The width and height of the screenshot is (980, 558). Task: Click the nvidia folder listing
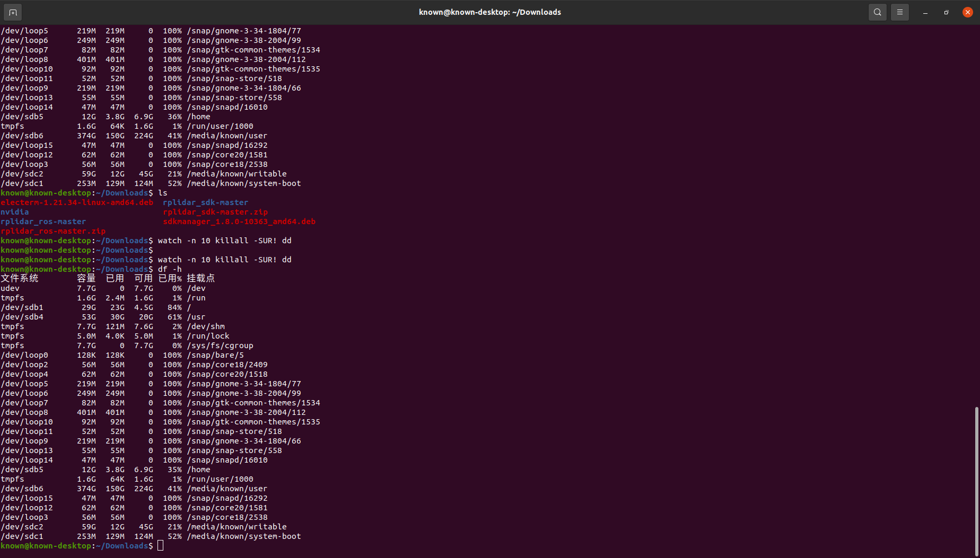(x=14, y=211)
